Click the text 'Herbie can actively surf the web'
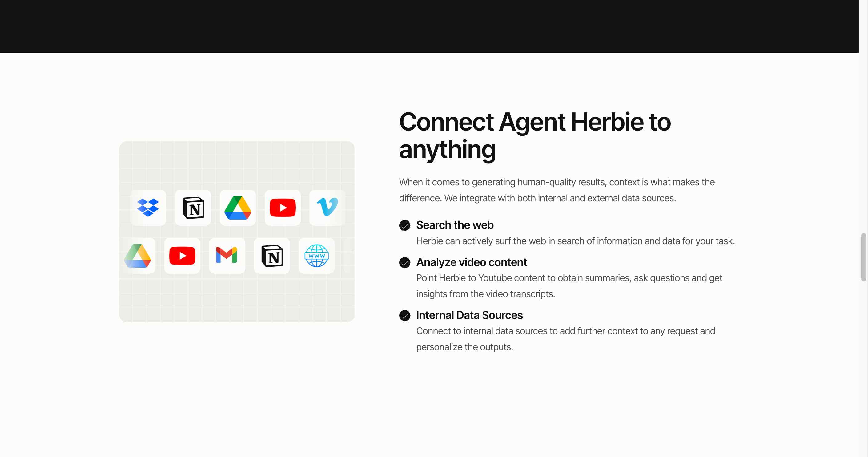The image size is (868, 457). click(576, 241)
